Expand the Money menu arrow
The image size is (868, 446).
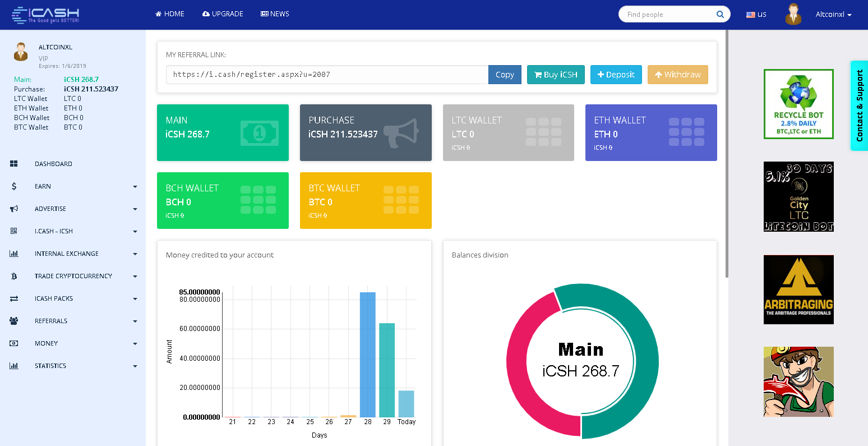(135, 344)
